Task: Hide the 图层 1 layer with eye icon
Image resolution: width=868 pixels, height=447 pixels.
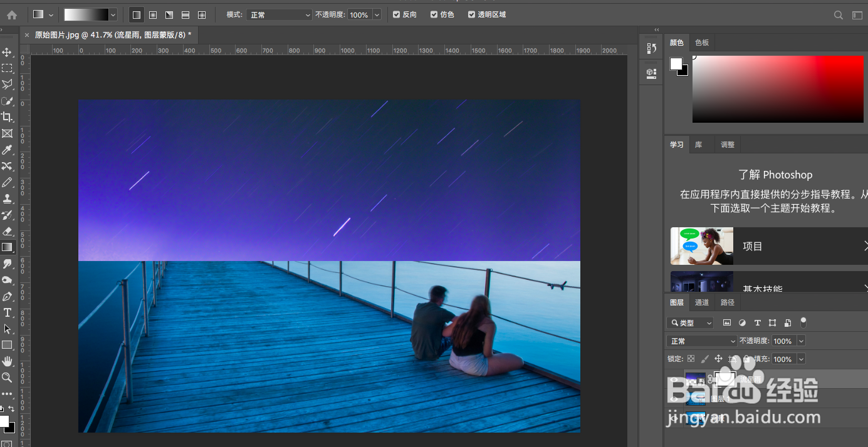Action: pyautogui.click(x=674, y=399)
